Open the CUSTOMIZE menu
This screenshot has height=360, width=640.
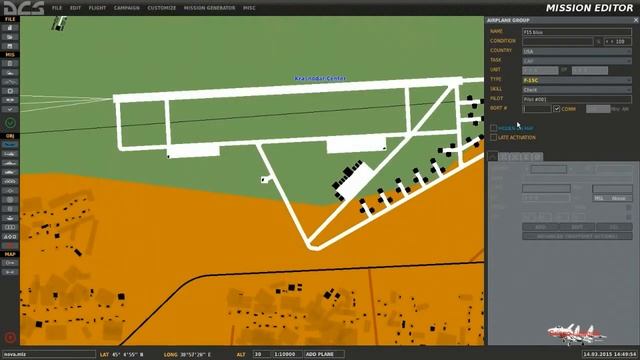coord(162,8)
